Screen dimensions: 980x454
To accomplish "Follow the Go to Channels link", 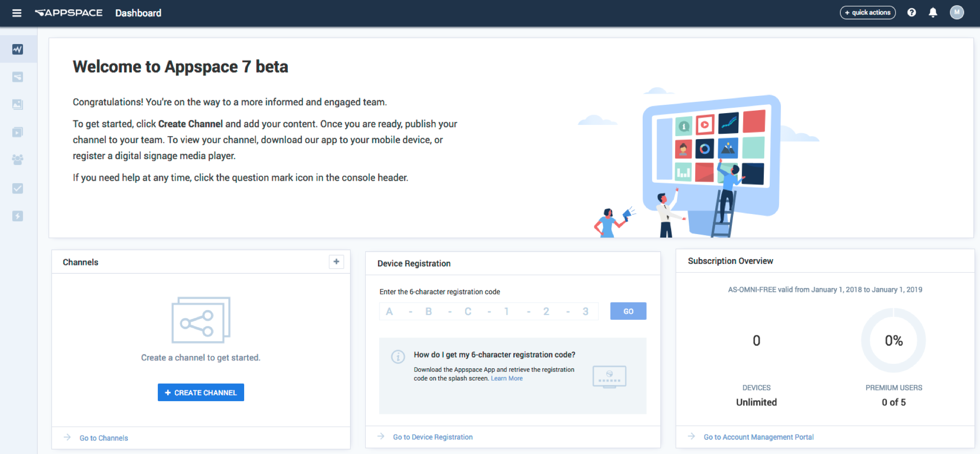I will tap(103, 438).
